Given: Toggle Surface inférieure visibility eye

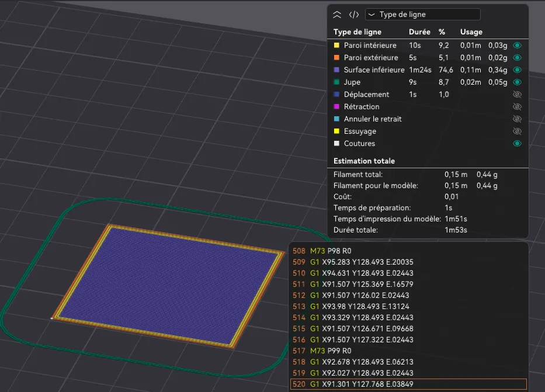Looking at the screenshot, I should click(x=517, y=70).
